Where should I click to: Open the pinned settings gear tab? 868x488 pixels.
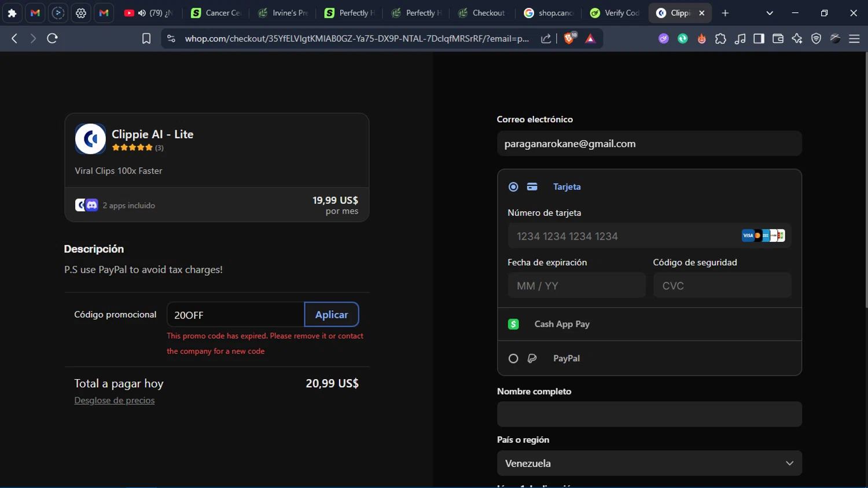[x=81, y=13]
